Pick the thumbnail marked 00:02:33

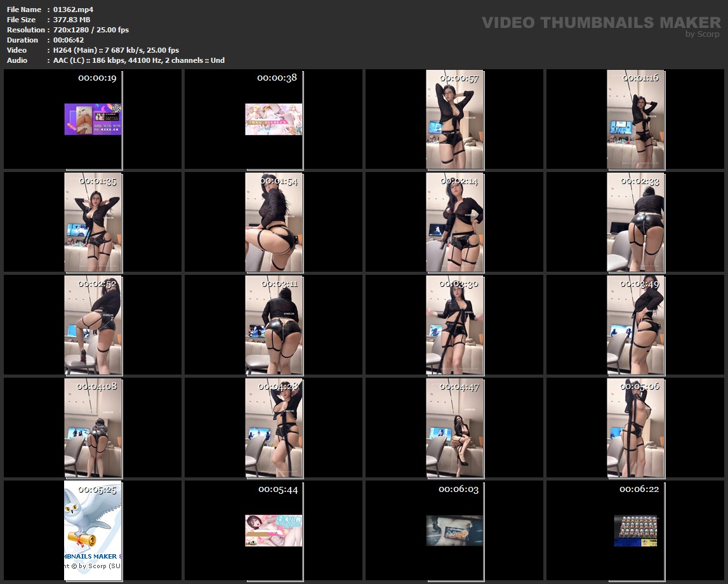pyautogui.click(x=635, y=222)
